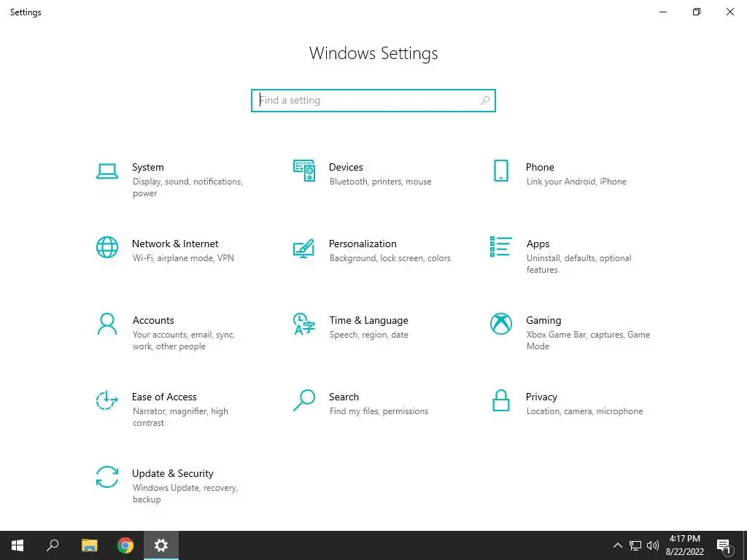Open Ease of Access title
This screenshot has height=560, width=747.
(164, 397)
